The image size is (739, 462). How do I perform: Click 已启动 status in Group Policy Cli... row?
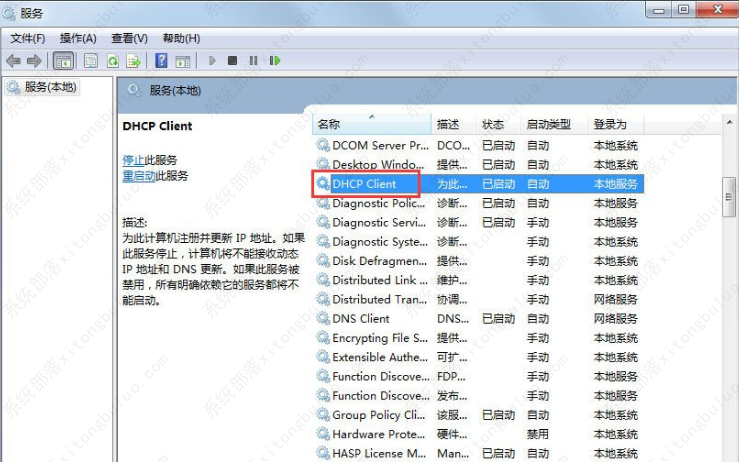point(498,414)
